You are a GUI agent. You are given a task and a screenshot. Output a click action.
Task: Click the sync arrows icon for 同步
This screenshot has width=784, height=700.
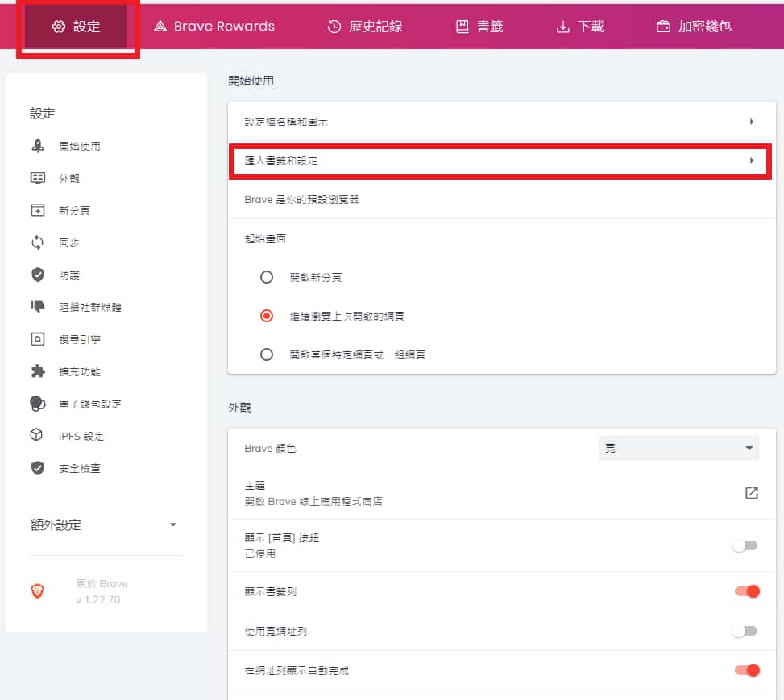(x=37, y=242)
